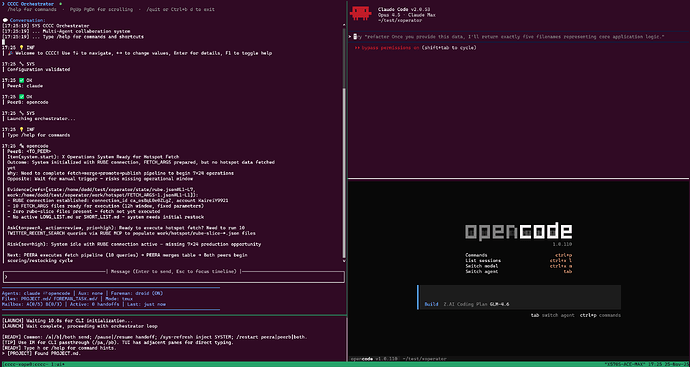Click the 'Configuration validated' message
This screenshot has height=367, width=690.
pos(39,70)
